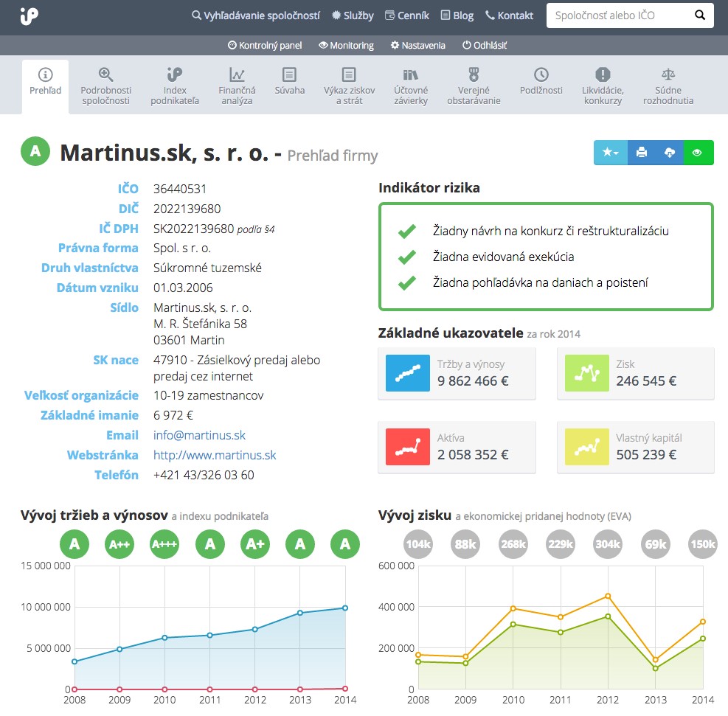Log out with Odhlásiť
The height and width of the screenshot is (716, 728).
pyautogui.click(x=485, y=46)
